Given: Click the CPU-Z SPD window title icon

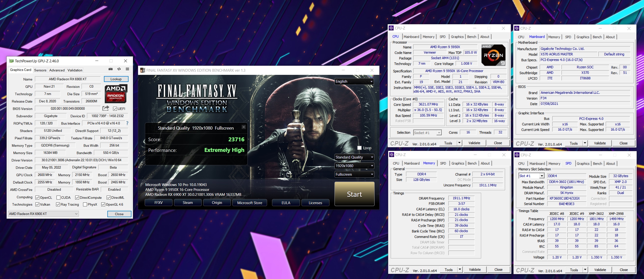Looking at the screenshot, I should point(517,155).
